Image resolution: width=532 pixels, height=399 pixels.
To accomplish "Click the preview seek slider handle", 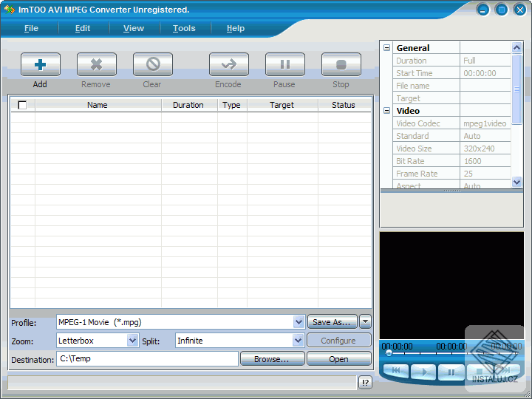I will (389, 353).
